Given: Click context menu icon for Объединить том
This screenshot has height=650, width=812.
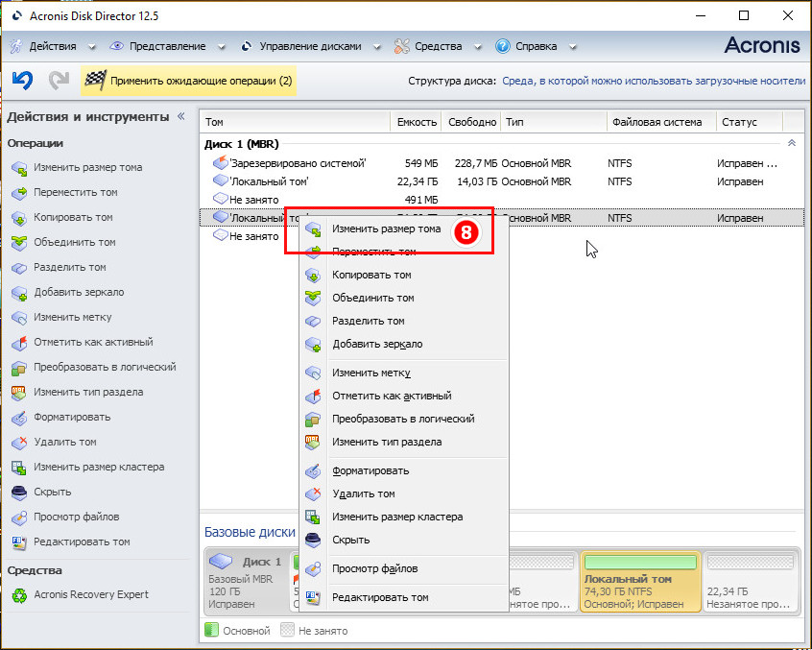Looking at the screenshot, I should [313, 298].
